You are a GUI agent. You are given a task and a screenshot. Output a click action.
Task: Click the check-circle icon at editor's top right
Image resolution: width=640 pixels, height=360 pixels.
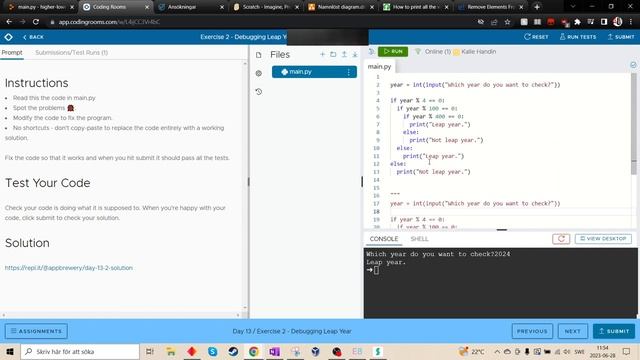pos(633,65)
